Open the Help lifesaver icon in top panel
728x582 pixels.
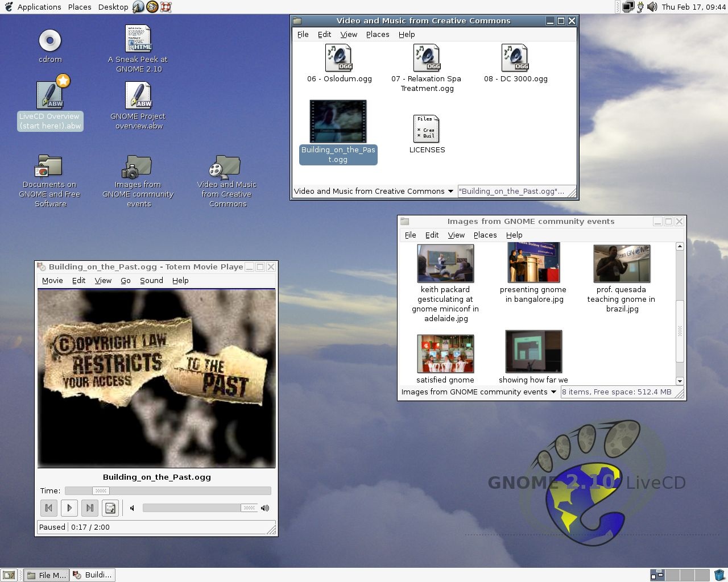[166, 7]
